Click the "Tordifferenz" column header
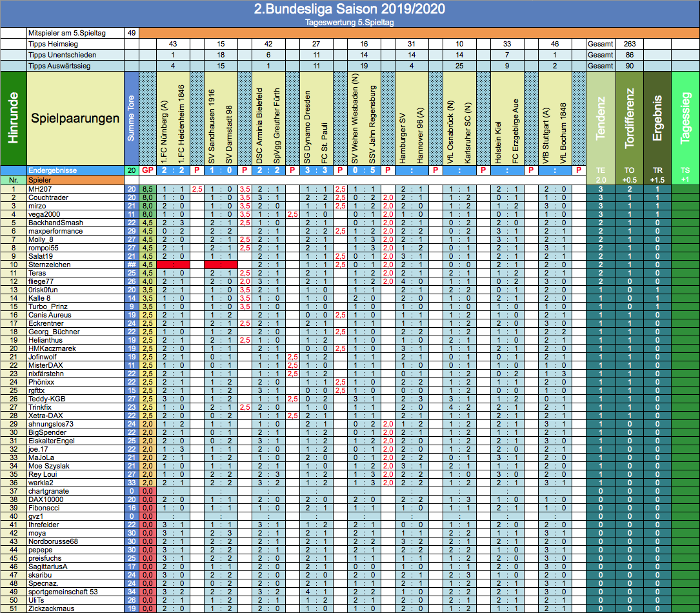Screen dimensions: 700x613 [630, 118]
